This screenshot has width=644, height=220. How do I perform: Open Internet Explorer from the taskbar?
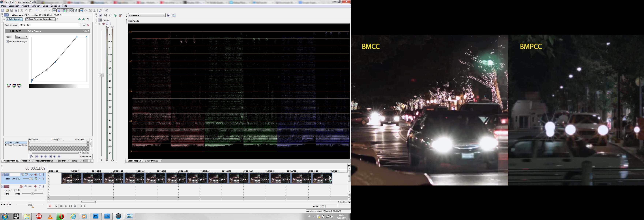point(73,216)
